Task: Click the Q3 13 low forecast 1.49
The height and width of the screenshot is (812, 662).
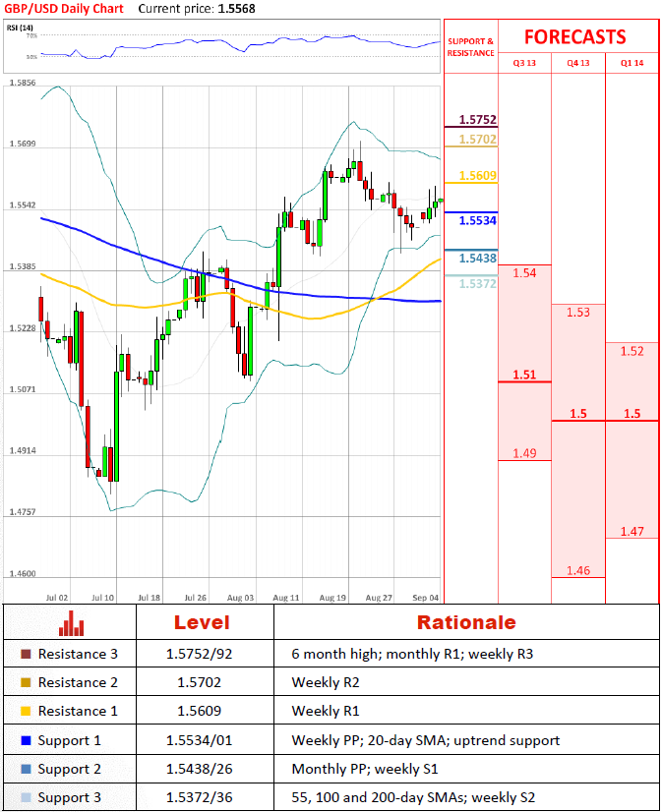Action: pos(524,453)
